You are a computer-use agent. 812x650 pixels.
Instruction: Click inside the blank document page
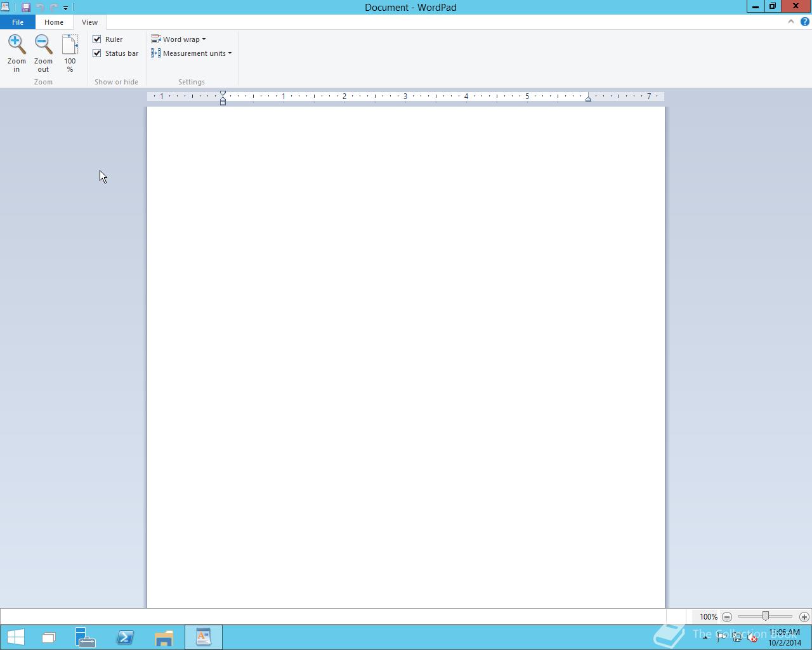406,357
